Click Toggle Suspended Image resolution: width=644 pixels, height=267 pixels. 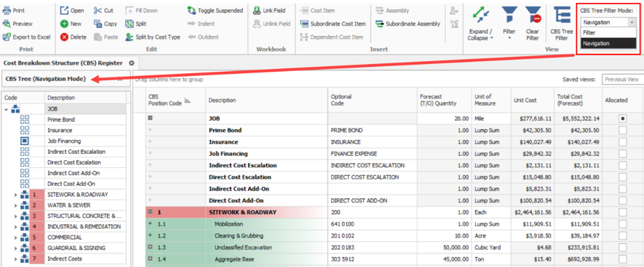pyautogui.click(x=215, y=10)
